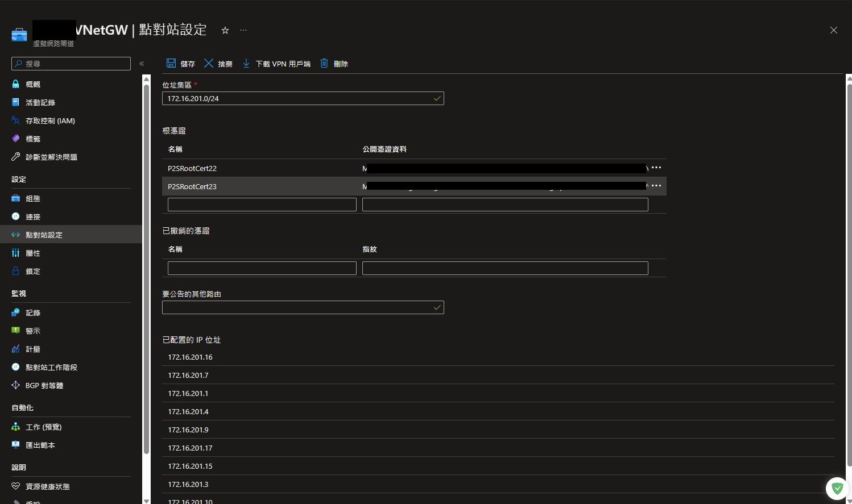Click the sidebar search box
This screenshot has height=504, width=852.
pos(71,64)
